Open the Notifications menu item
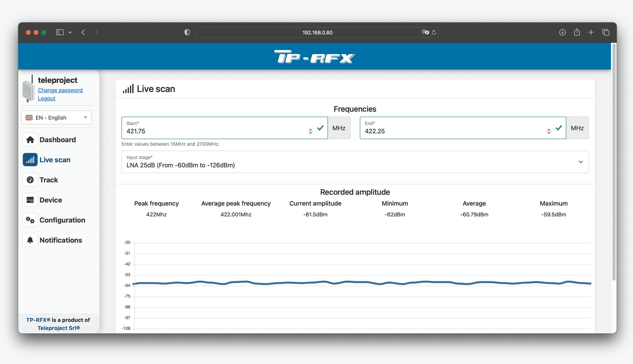This screenshot has height=364, width=633. point(61,240)
